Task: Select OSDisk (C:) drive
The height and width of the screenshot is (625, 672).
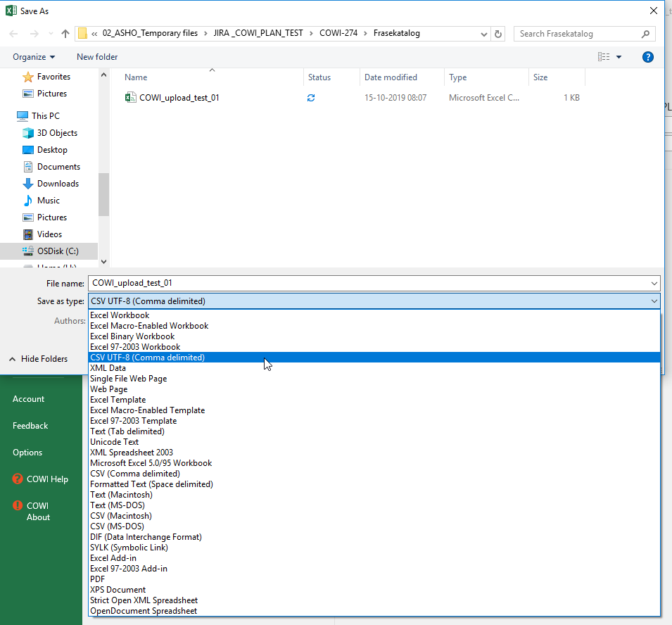Action: pos(58,251)
